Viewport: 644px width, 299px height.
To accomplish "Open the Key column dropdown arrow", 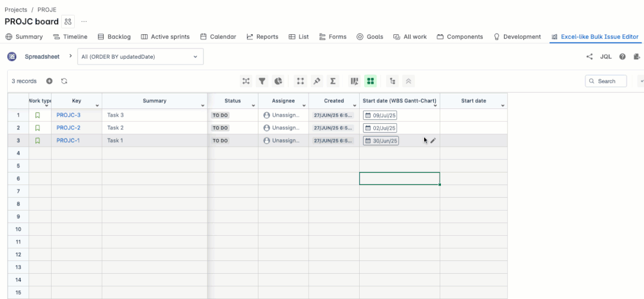I will pyautogui.click(x=97, y=106).
